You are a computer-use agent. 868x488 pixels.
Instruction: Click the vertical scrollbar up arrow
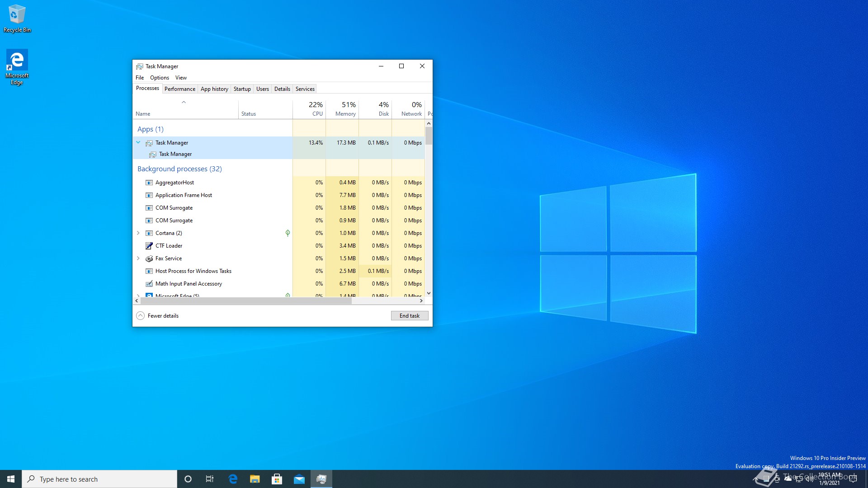[429, 123]
